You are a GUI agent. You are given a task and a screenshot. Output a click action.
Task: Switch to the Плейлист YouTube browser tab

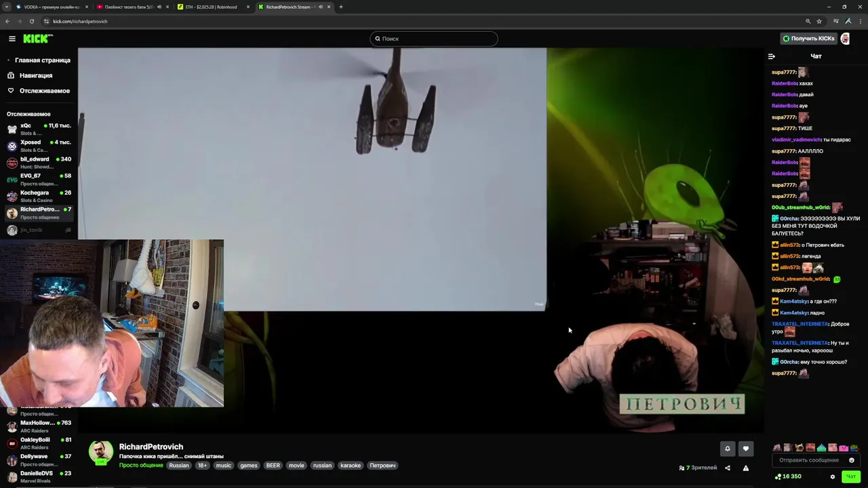(x=132, y=7)
